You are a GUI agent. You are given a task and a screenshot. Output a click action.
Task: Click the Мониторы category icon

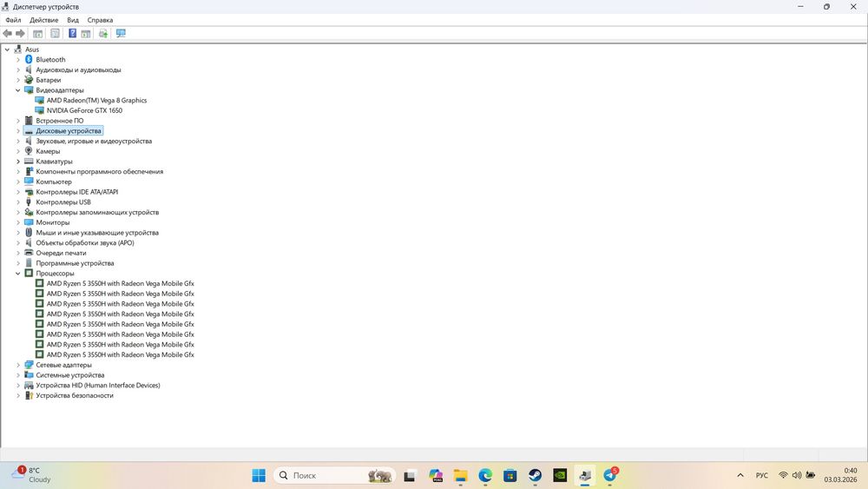[x=29, y=222]
